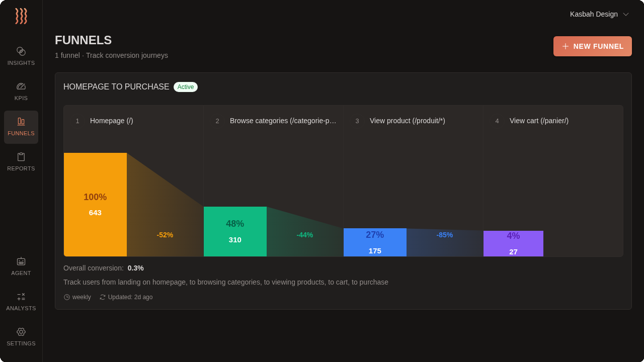
Task: Click the FUNNELS page heading
Action: 83,40
